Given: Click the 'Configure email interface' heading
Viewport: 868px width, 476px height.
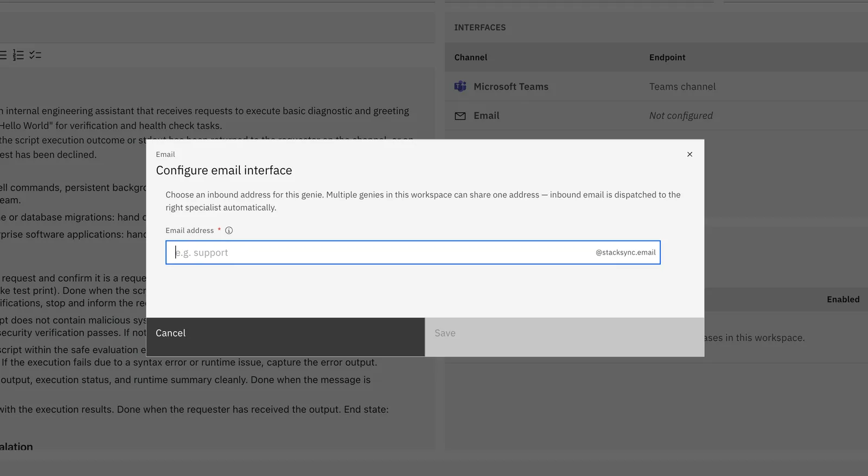Looking at the screenshot, I should coord(224,170).
